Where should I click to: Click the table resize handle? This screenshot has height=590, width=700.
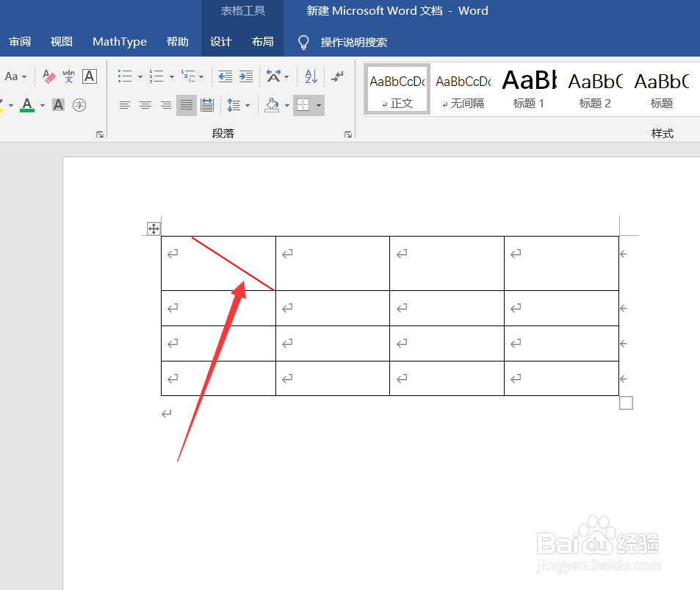coord(626,403)
